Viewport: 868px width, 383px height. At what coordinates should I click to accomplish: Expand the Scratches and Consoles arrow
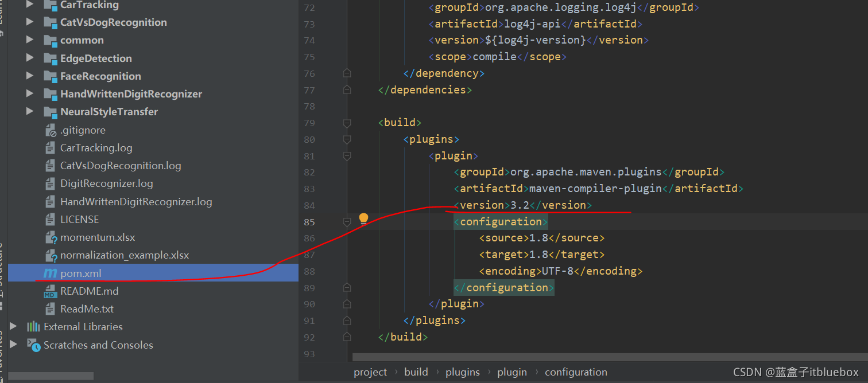[14, 345]
